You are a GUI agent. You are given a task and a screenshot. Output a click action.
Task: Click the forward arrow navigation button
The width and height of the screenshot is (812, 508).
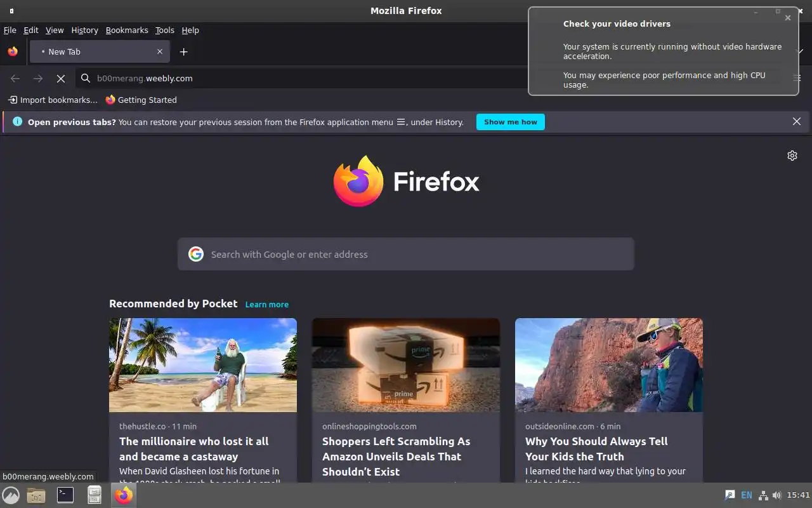click(38, 78)
